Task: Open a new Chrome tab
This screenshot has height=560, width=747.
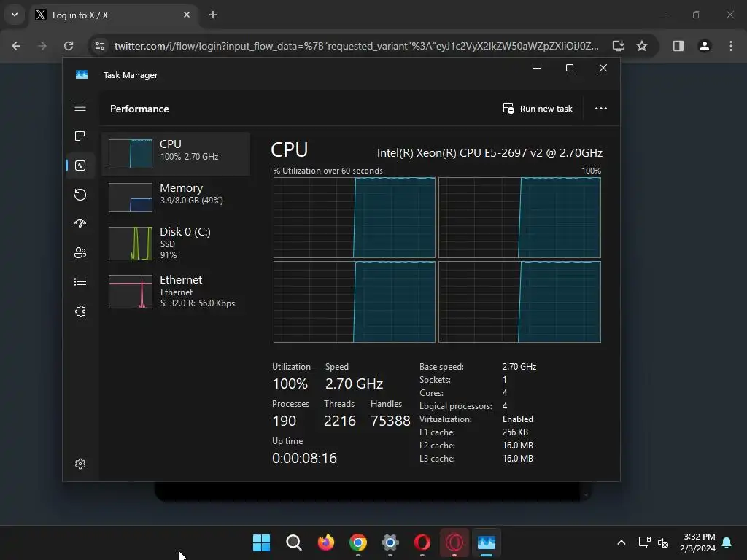Action: click(x=213, y=15)
